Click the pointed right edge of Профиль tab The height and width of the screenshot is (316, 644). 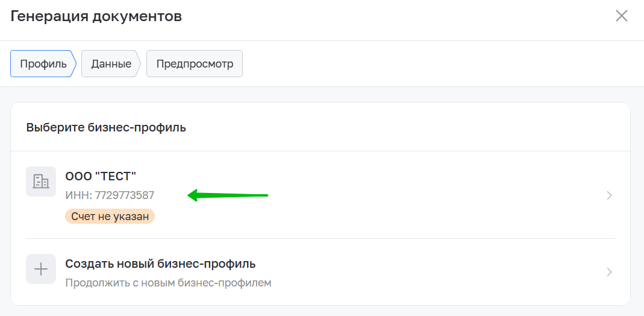point(74,64)
